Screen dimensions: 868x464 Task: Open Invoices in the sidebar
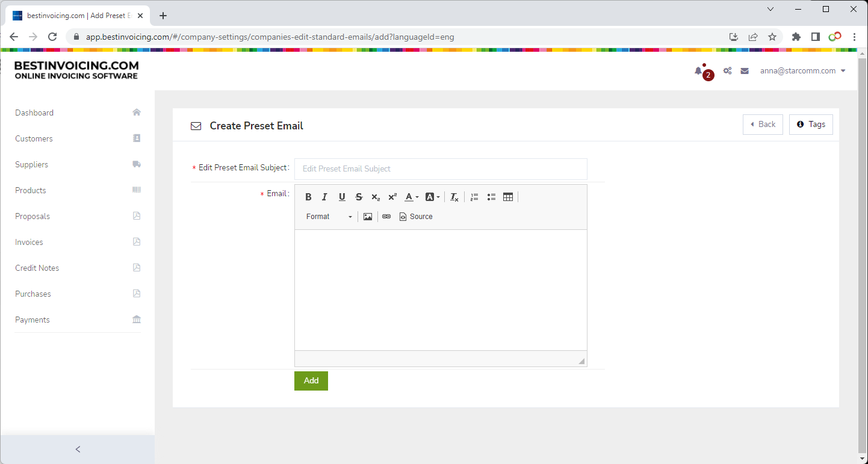pyautogui.click(x=29, y=242)
